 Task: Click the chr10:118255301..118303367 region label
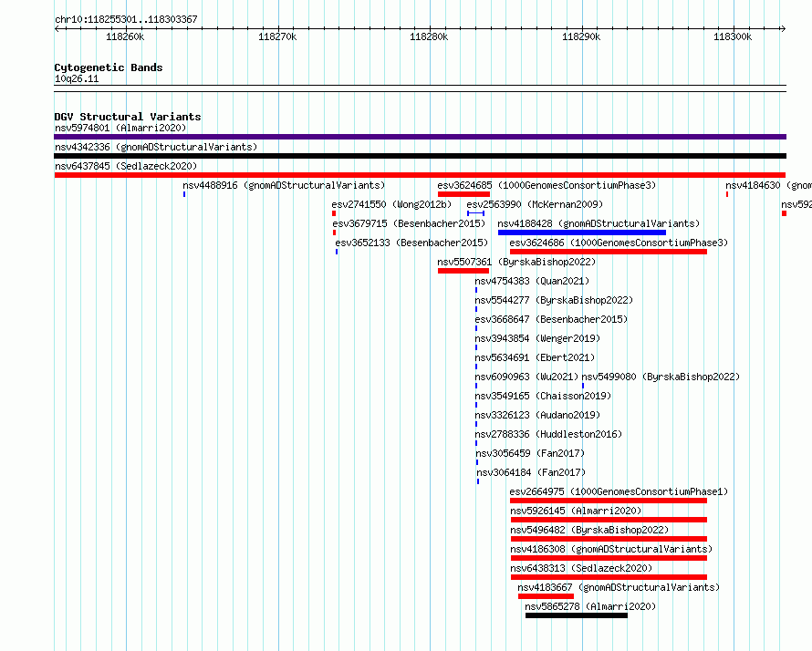[x=126, y=20]
